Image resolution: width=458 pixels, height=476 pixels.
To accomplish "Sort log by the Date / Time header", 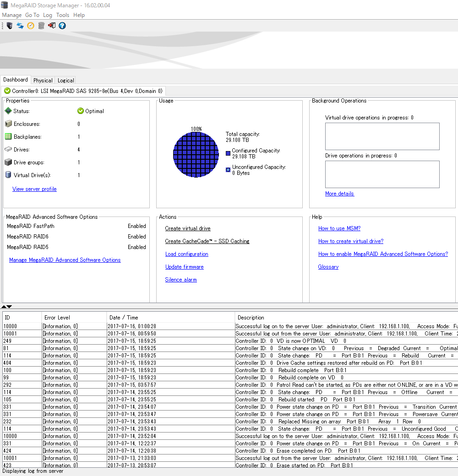I will click(x=170, y=317).
